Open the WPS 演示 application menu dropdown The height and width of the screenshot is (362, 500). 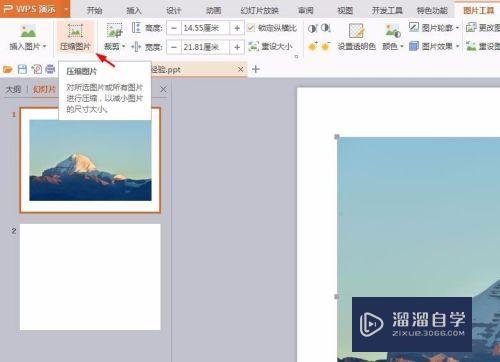66,9
